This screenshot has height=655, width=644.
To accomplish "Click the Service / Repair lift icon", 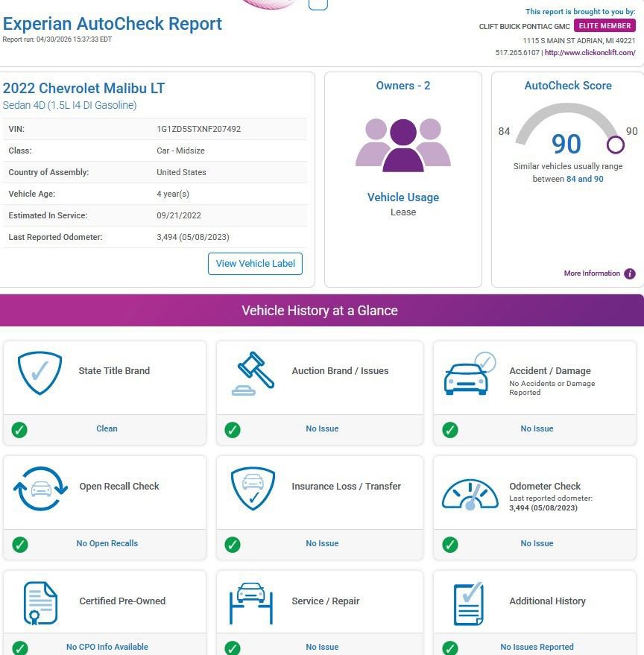I will click(251, 603).
